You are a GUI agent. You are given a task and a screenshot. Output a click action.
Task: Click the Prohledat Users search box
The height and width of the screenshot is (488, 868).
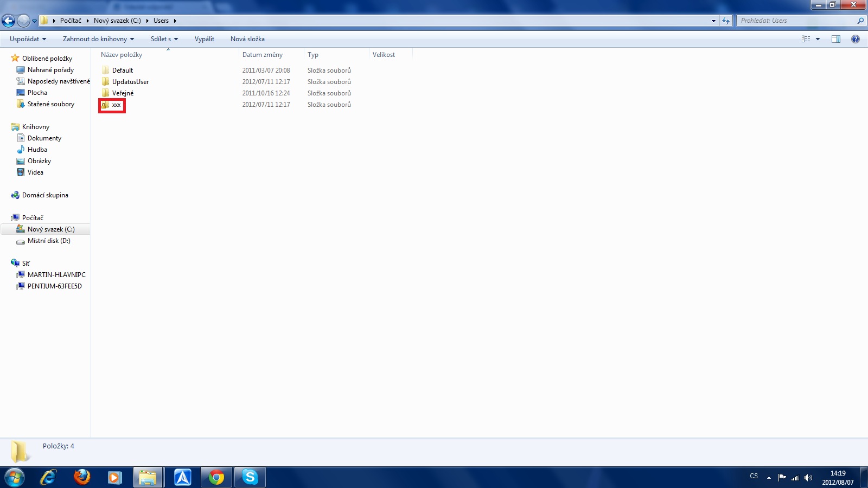point(796,21)
